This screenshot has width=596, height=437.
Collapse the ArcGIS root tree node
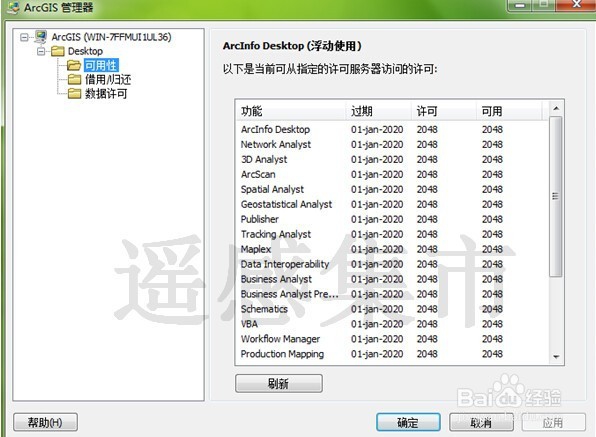(24, 37)
